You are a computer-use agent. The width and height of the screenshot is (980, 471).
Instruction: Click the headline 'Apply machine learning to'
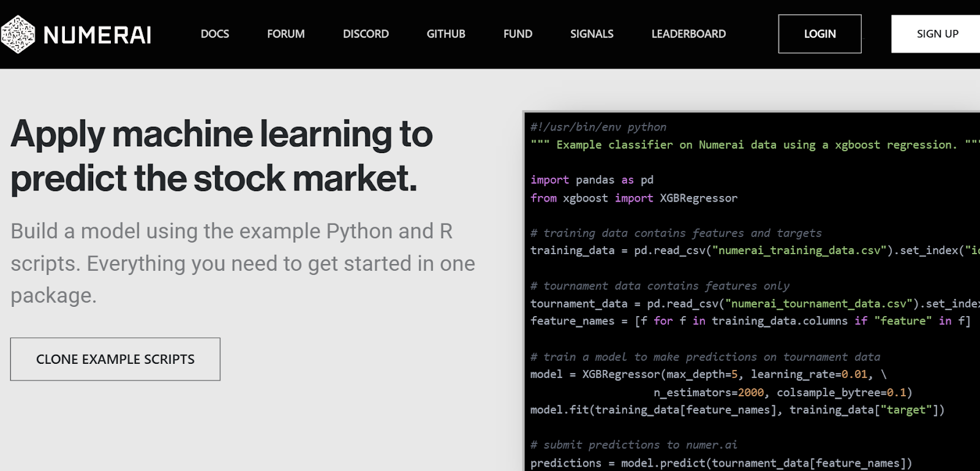(x=222, y=134)
